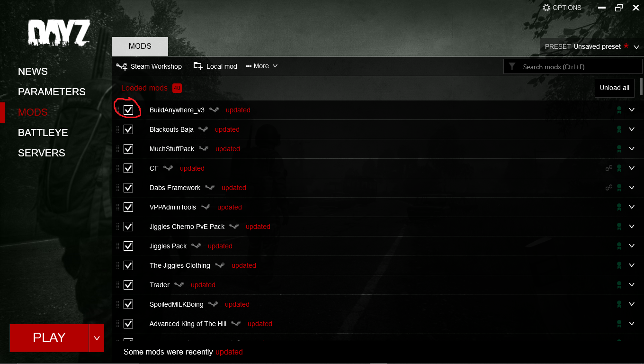Click the Steam icon beside Dabs Framework
Image resolution: width=644 pixels, height=364 pixels.
pos(210,188)
